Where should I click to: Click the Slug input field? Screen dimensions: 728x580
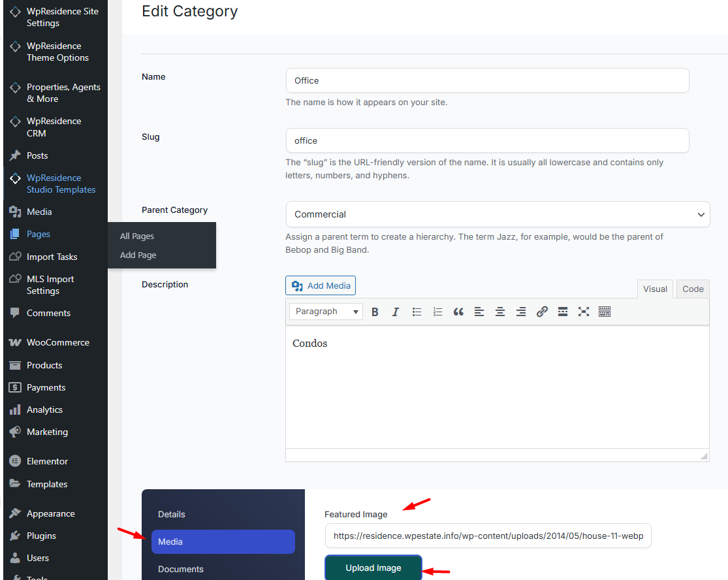click(x=487, y=140)
